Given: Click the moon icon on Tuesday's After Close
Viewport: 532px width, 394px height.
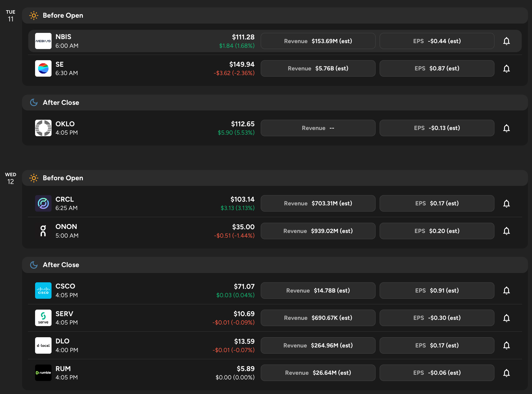Looking at the screenshot, I should click(x=34, y=102).
